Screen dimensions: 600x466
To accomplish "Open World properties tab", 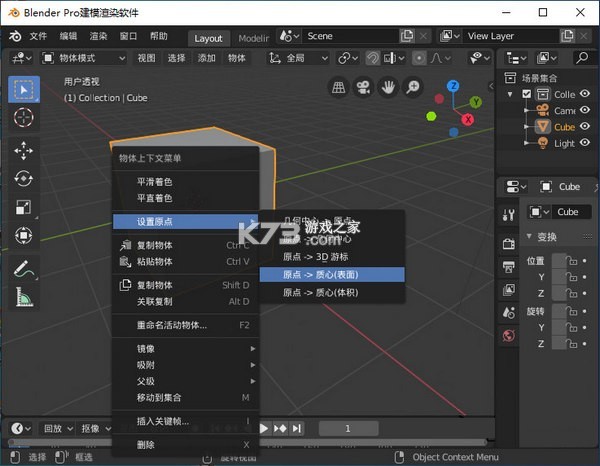I will click(x=508, y=336).
